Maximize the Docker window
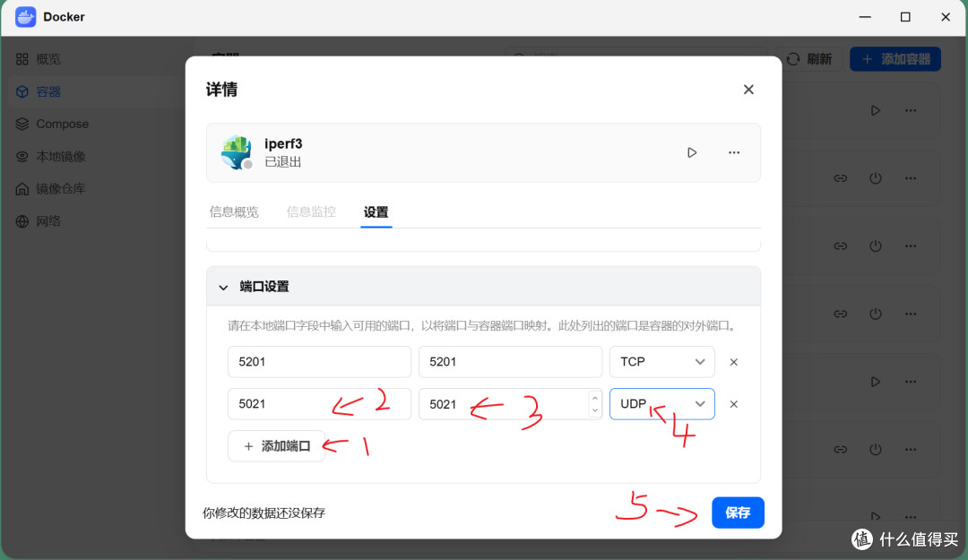Image resolution: width=968 pixels, height=560 pixels. (x=905, y=17)
